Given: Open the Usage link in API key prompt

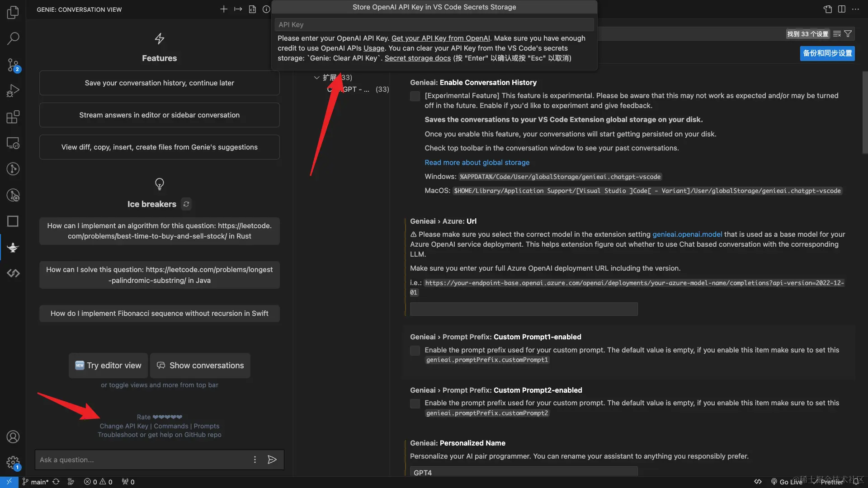Looking at the screenshot, I should pos(374,48).
